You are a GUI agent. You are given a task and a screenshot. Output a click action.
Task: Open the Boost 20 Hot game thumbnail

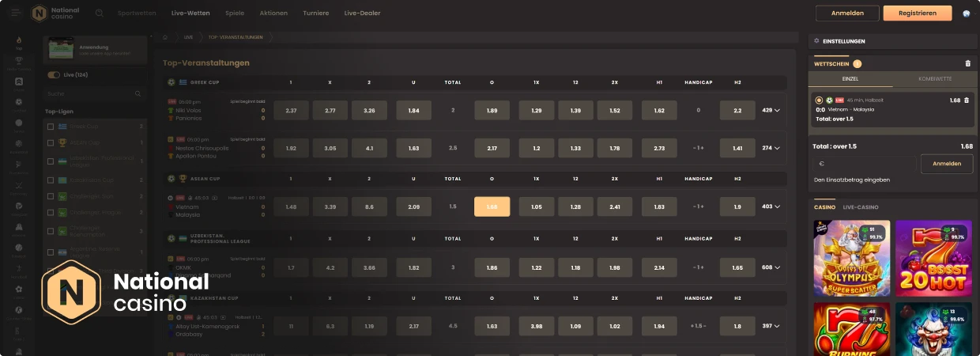click(x=934, y=258)
